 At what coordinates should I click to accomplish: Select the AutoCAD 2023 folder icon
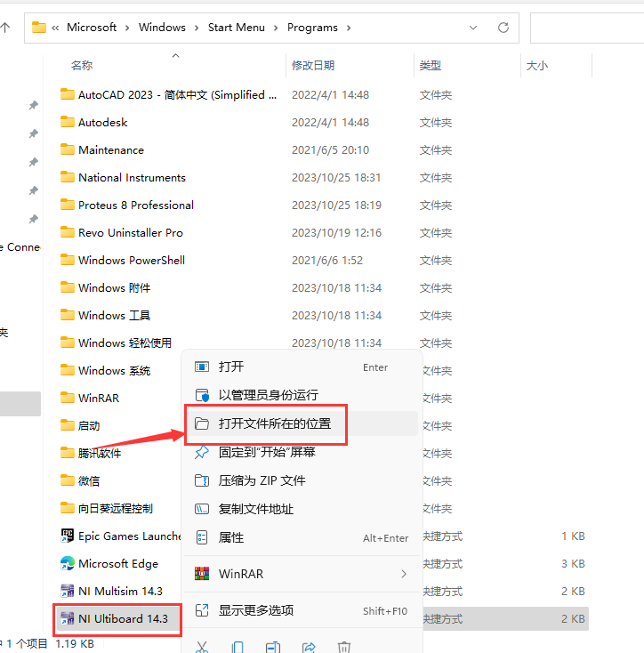click(67, 94)
